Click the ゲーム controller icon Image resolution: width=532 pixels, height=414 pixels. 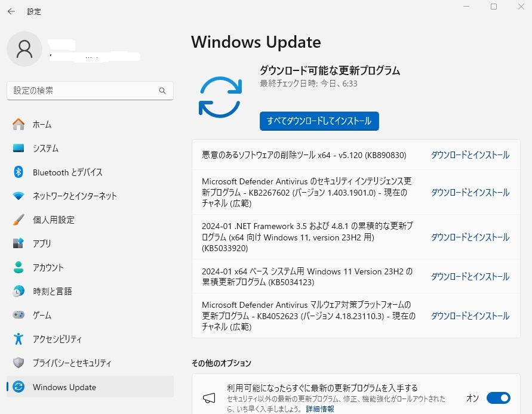click(x=19, y=314)
